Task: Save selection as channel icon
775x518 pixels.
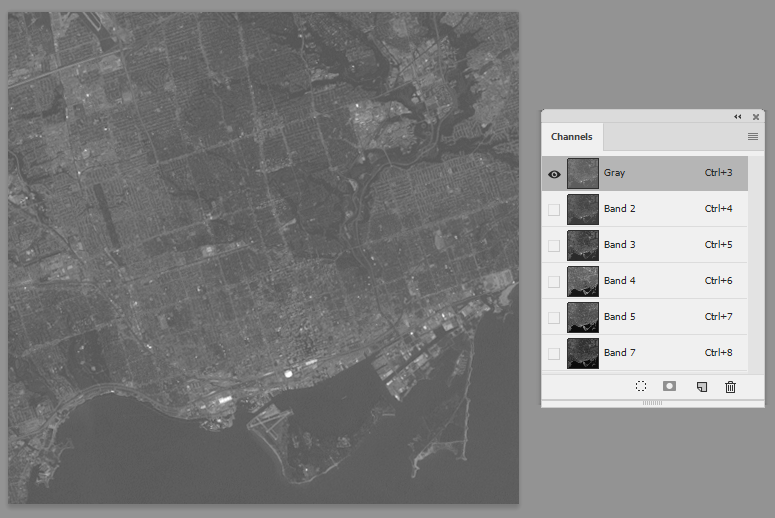Action: tap(669, 386)
